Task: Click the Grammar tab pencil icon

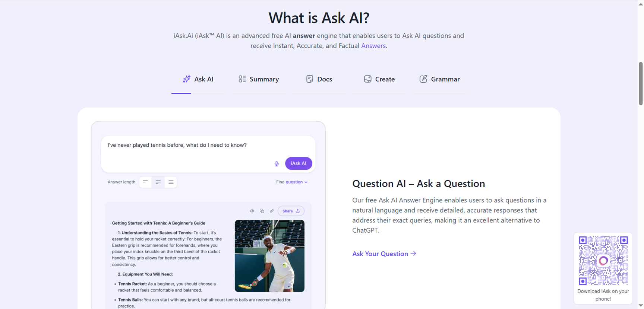Action: (x=423, y=79)
